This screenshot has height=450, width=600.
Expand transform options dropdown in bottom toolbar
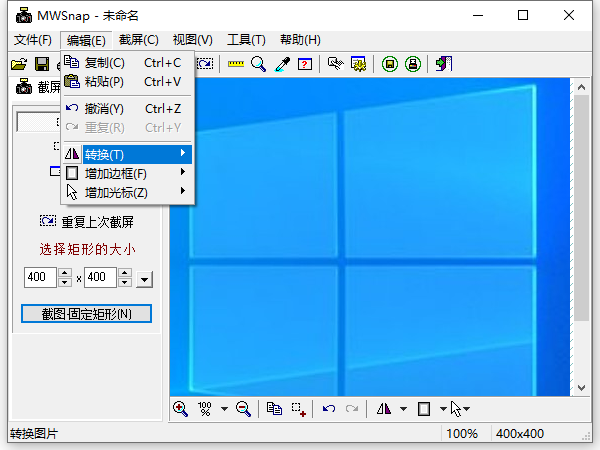pos(403,409)
